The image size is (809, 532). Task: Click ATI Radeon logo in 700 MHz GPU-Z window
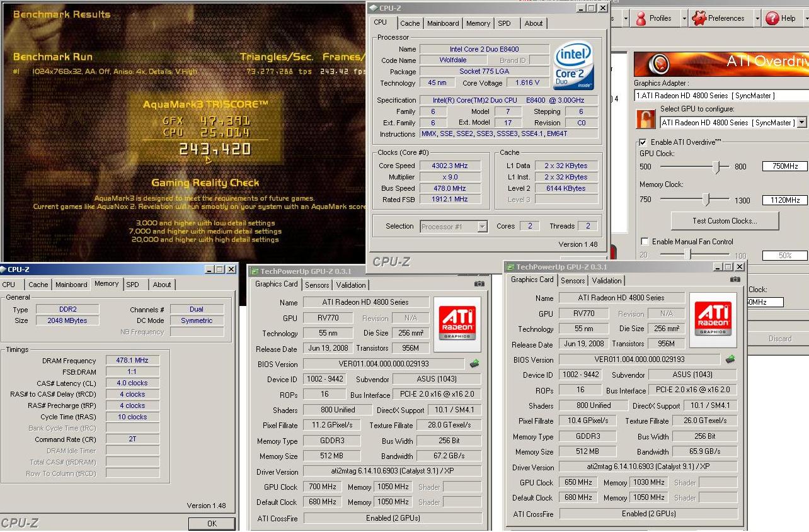pos(457,325)
